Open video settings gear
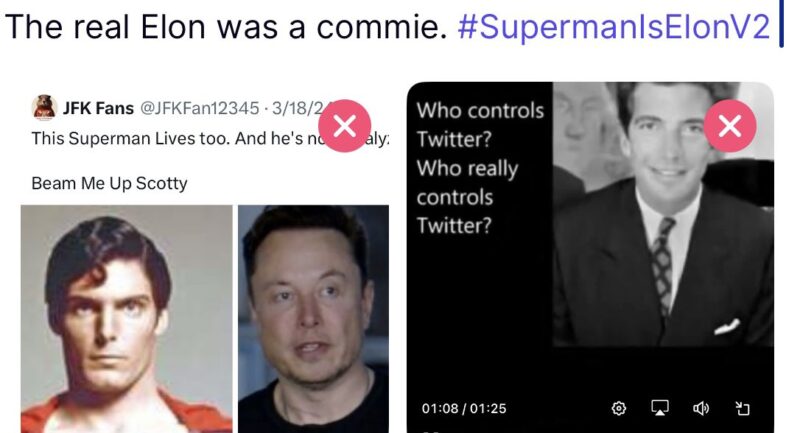 tap(619, 408)
